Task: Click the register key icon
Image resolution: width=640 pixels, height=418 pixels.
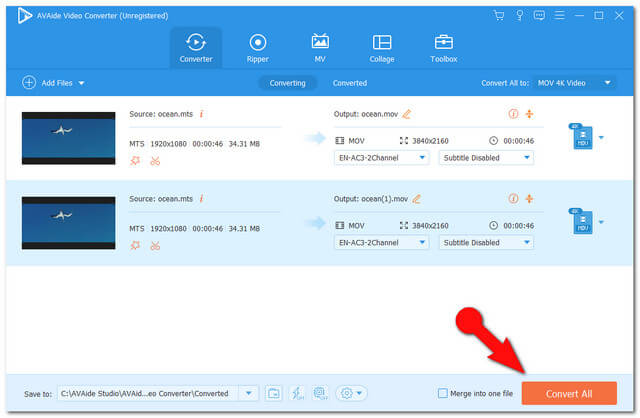Action: pos(519,16)
